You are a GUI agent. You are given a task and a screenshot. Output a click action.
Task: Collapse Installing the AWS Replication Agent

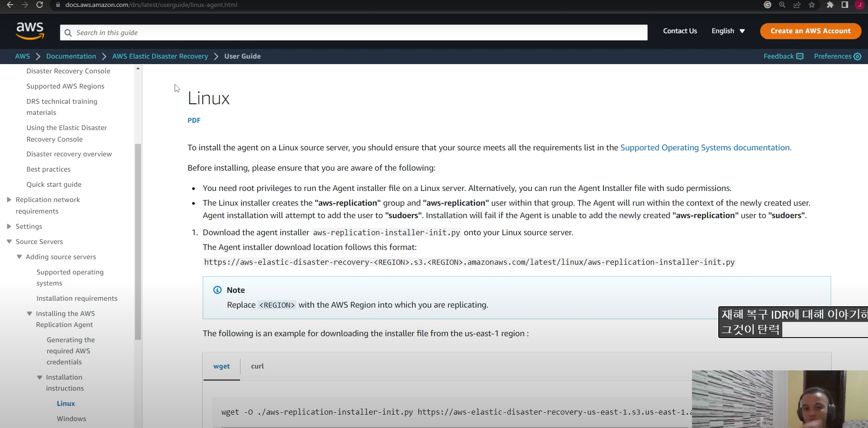coord(29,314)
